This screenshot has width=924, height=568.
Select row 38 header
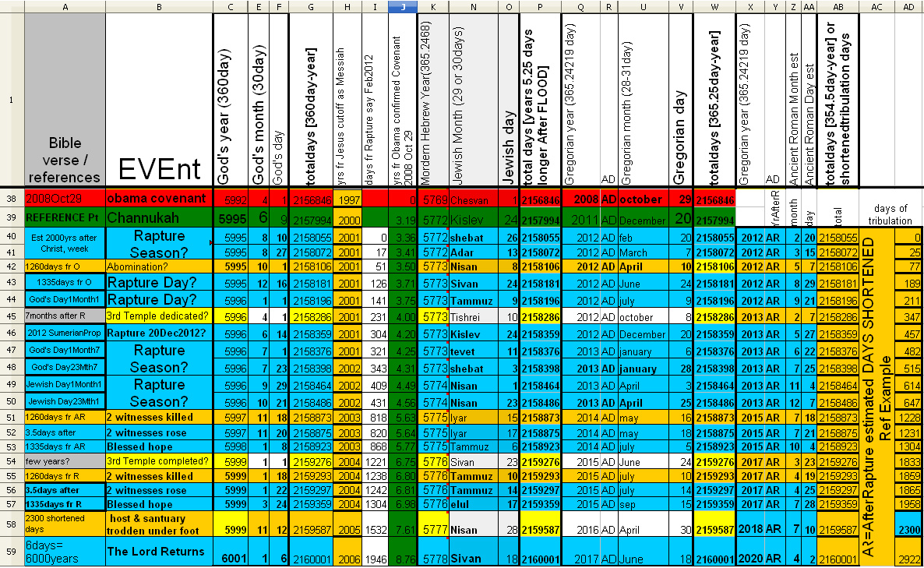pyautogui.click(x=11, y=199)
